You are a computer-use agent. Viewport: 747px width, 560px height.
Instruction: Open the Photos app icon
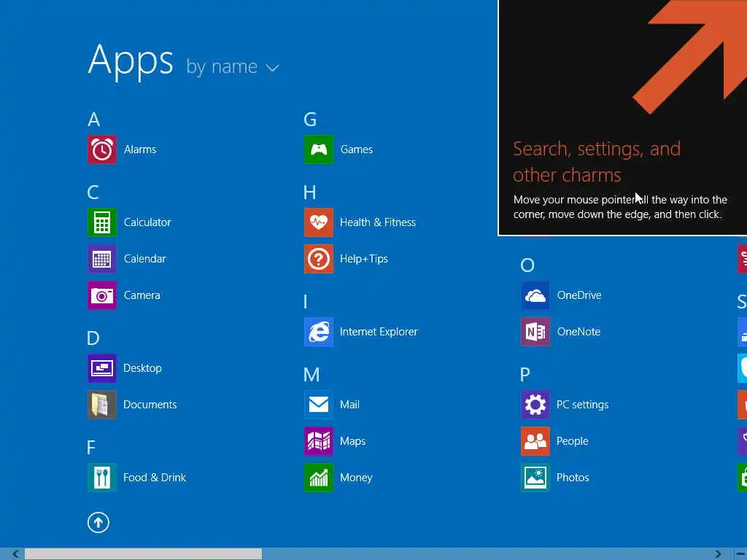[535, 477]
